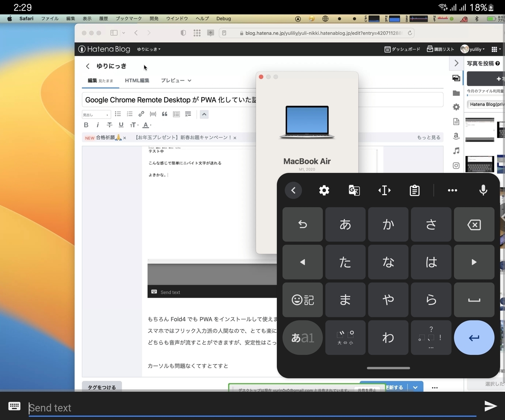Image resolution: width=505 pixels, height=420 pixels.
Task: Open 購読リスト link
Action: pos(441,49)
